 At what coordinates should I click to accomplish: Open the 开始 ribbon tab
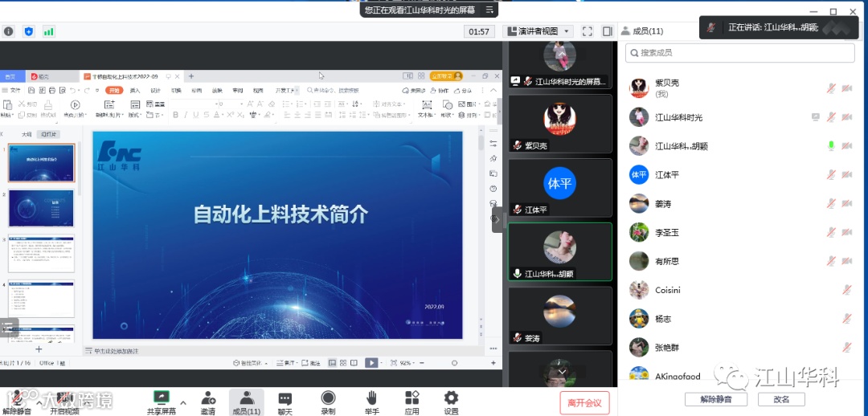(x=114, y=90)
